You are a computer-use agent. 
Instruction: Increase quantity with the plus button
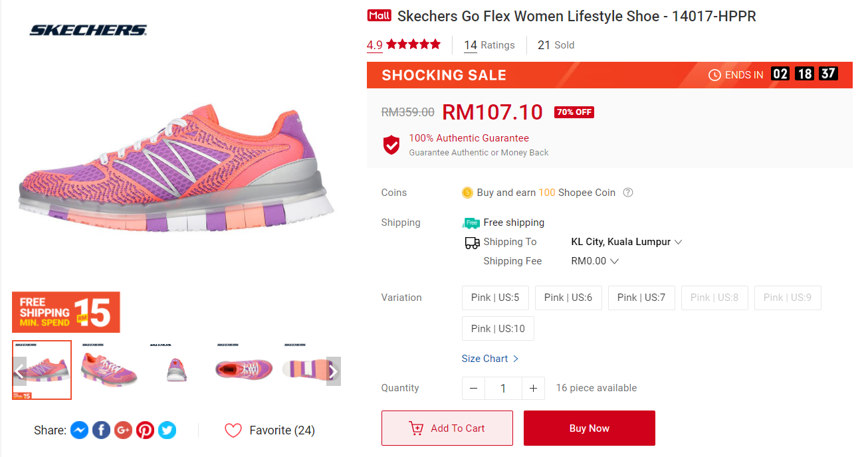click(x=533, y=388)
